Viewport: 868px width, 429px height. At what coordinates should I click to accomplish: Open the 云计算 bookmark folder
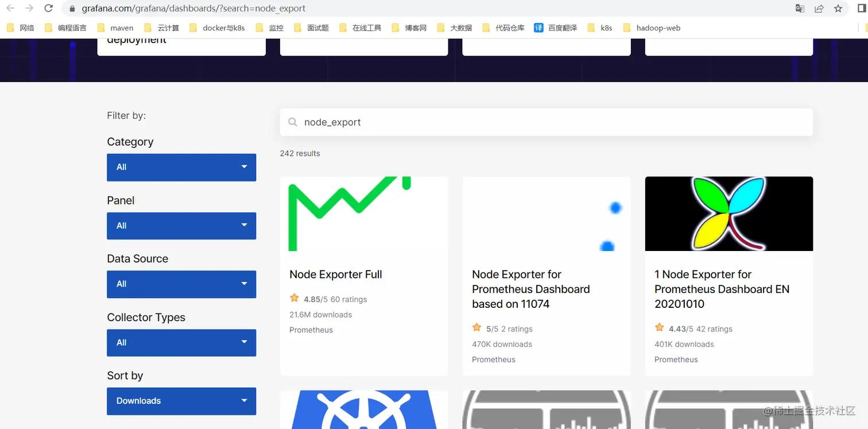click(x=162, y=28)
